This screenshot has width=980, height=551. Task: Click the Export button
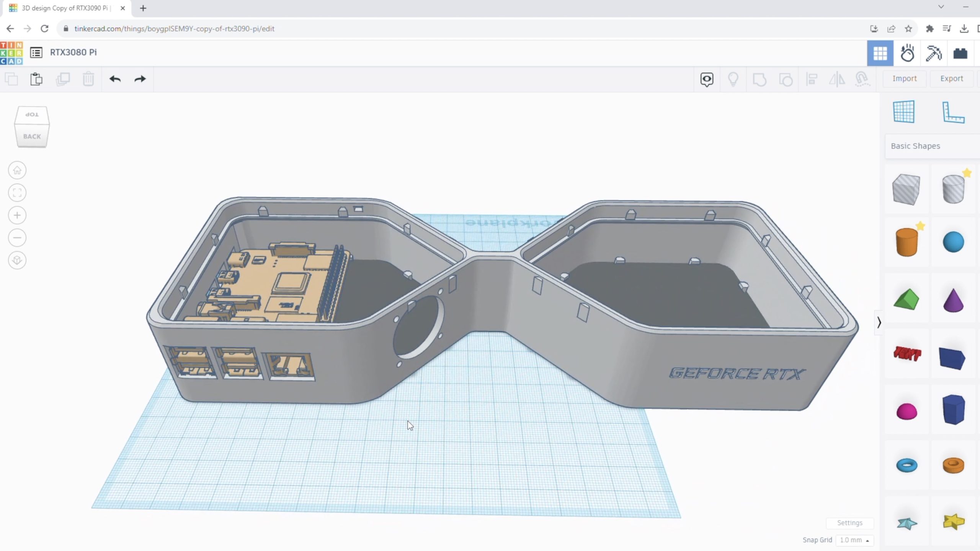pyautogui.click(x=951, y=78)
